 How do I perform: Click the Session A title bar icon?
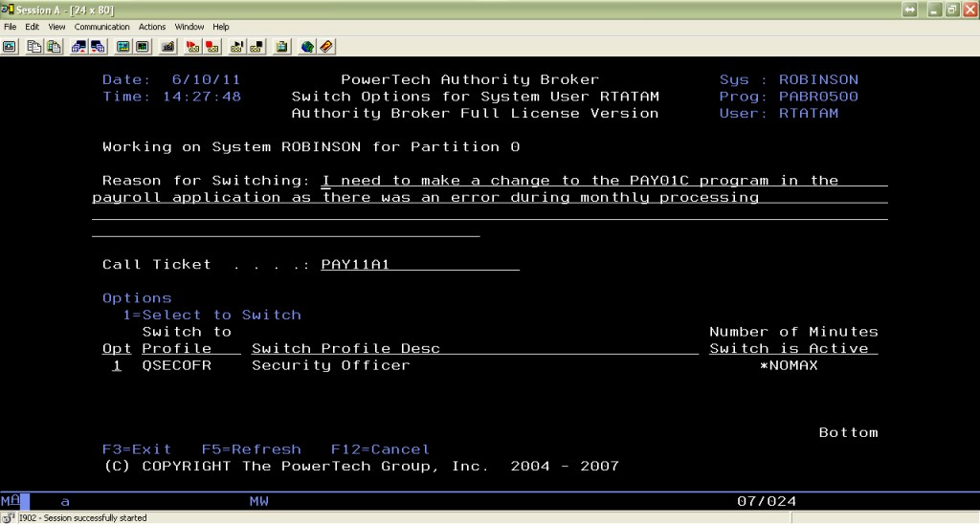pos(7,10)
